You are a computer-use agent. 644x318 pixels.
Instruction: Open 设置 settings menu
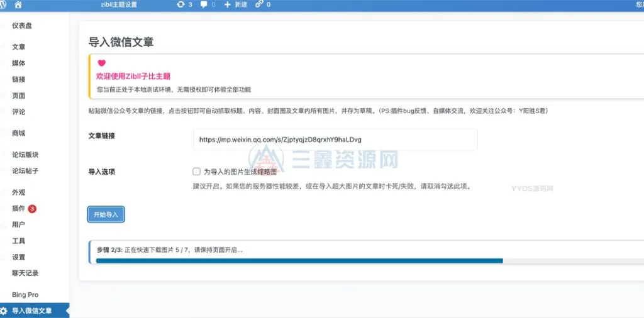[19, 257]
